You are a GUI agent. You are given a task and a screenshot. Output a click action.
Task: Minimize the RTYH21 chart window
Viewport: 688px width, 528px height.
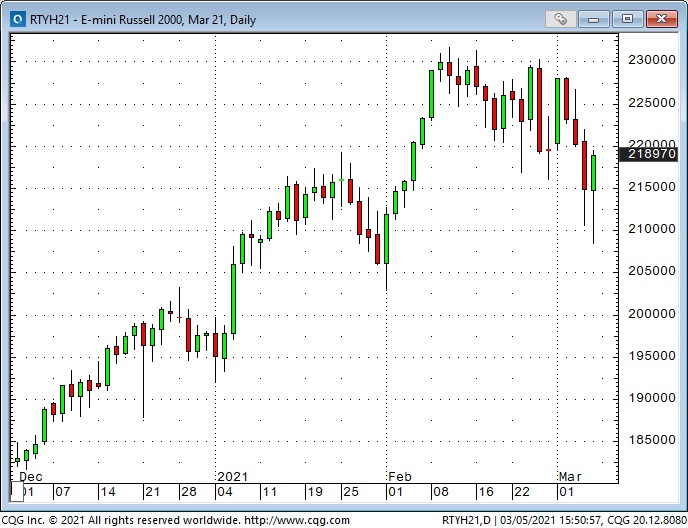point(593,19)
